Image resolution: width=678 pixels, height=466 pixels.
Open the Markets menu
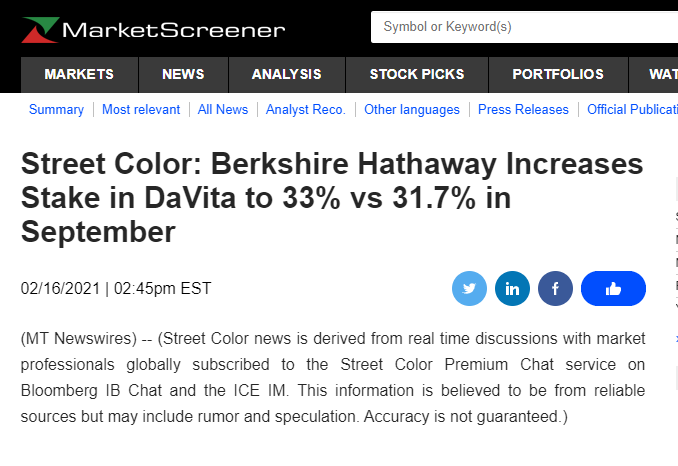click(79, 74)
